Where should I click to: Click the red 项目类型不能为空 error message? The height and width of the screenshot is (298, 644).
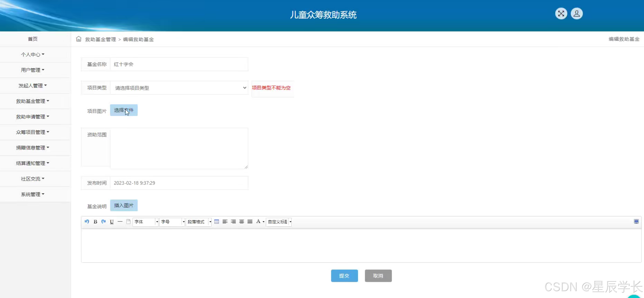point(271,88)
